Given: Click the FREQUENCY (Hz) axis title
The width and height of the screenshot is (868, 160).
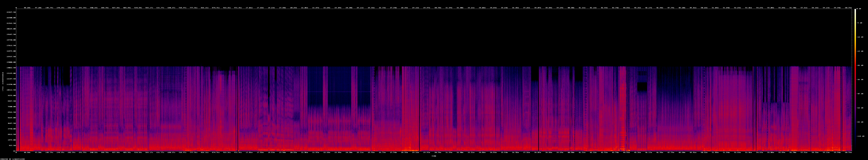Looking at the screenshot, I should click(3, 81).
